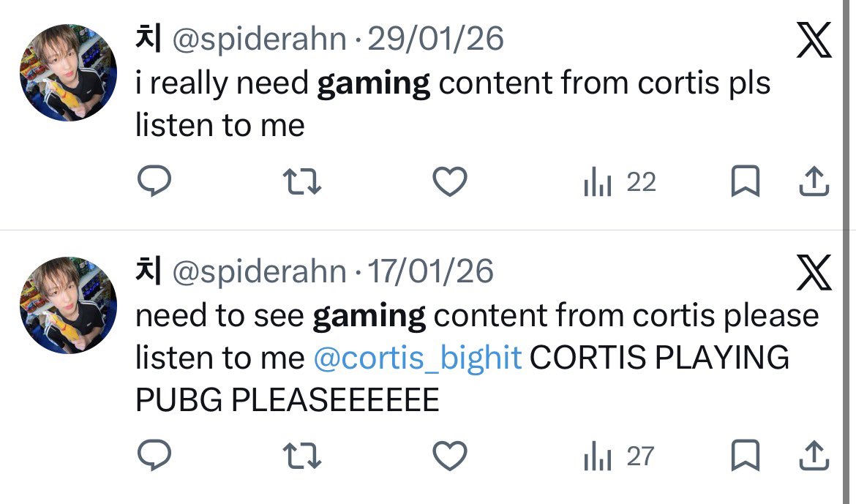Like the CORTIS PLAYING PUBG tweet
The image size is (856, 504).
[x=450, y=456]
